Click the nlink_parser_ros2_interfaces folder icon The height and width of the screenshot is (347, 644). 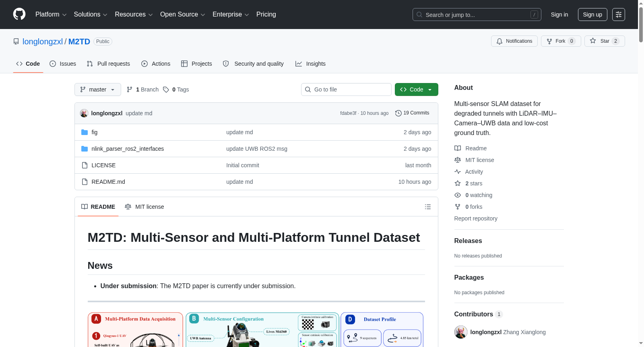85,149
